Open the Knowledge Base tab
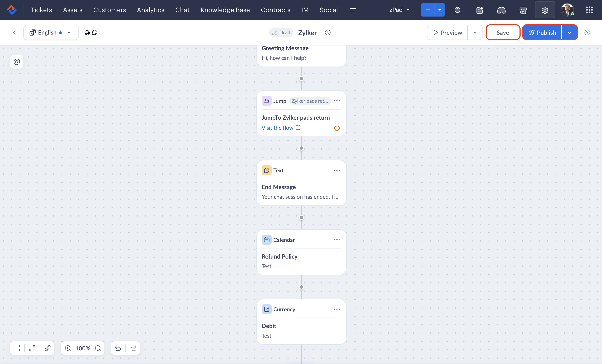This screenshot has height=364, width=602. coord(225,10)
